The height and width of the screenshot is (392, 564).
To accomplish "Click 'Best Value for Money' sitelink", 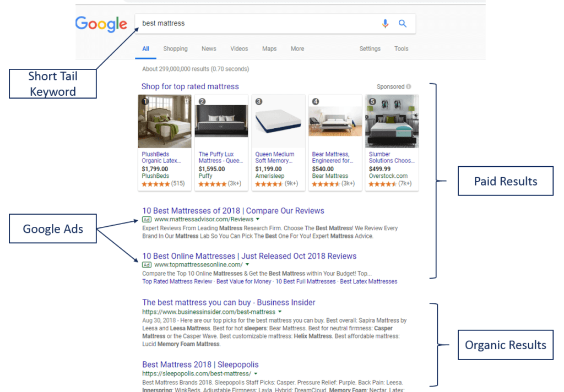I will point(244,281).
